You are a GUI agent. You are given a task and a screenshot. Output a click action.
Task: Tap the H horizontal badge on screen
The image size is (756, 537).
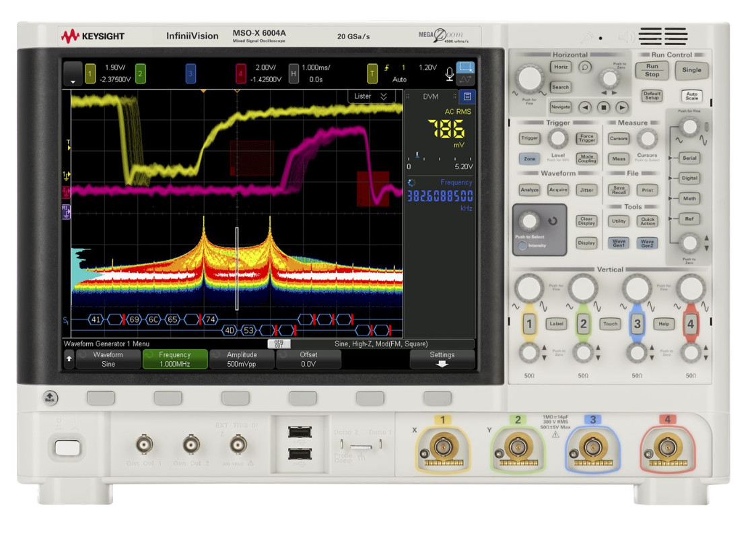293,74
